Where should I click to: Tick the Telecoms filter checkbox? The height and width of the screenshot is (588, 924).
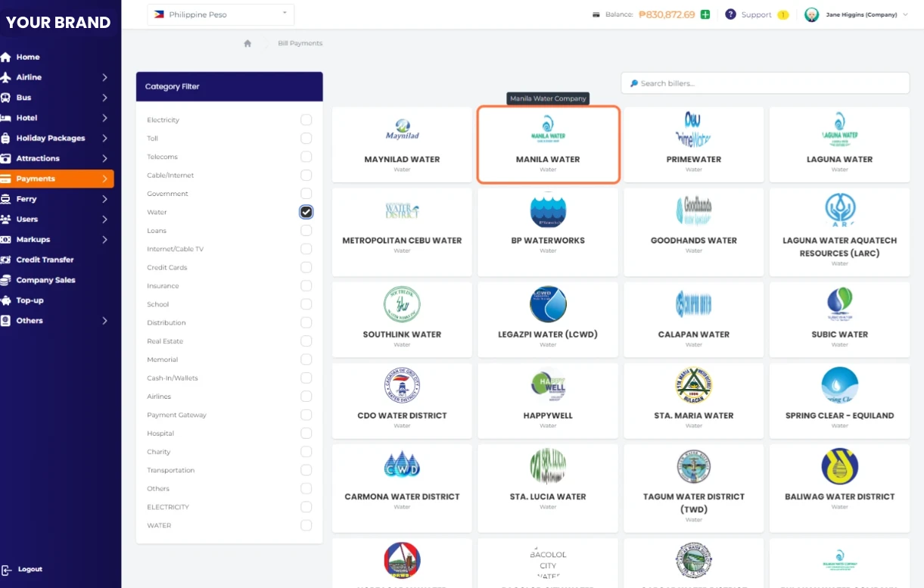pyautogui.click(x=306, y=157)
